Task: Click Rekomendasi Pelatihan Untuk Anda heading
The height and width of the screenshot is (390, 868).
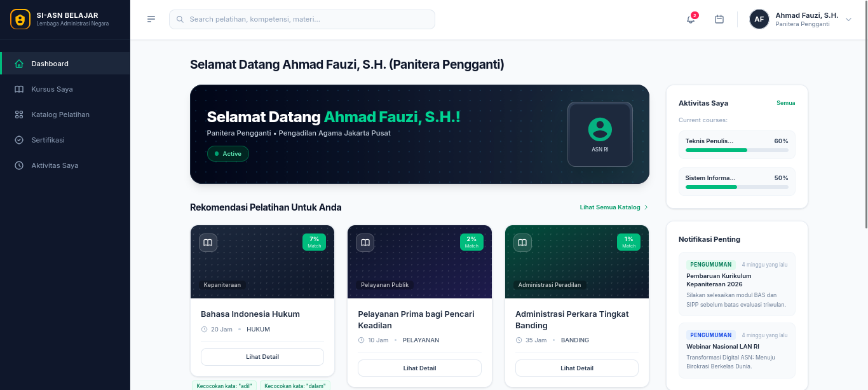Action: [266, 207]
